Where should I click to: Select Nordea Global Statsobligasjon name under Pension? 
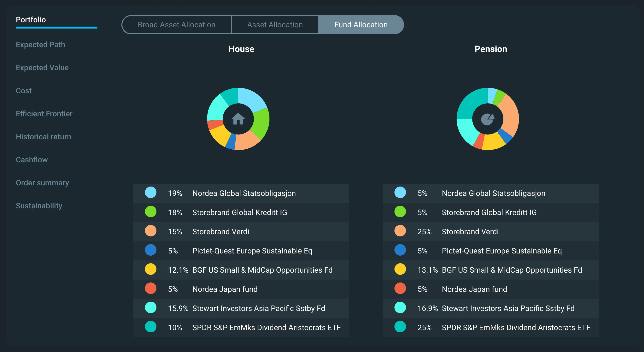pos(494,193)
